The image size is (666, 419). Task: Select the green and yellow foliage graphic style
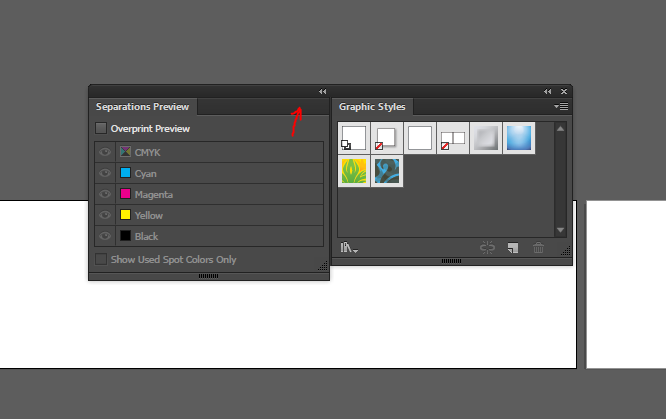354,171
